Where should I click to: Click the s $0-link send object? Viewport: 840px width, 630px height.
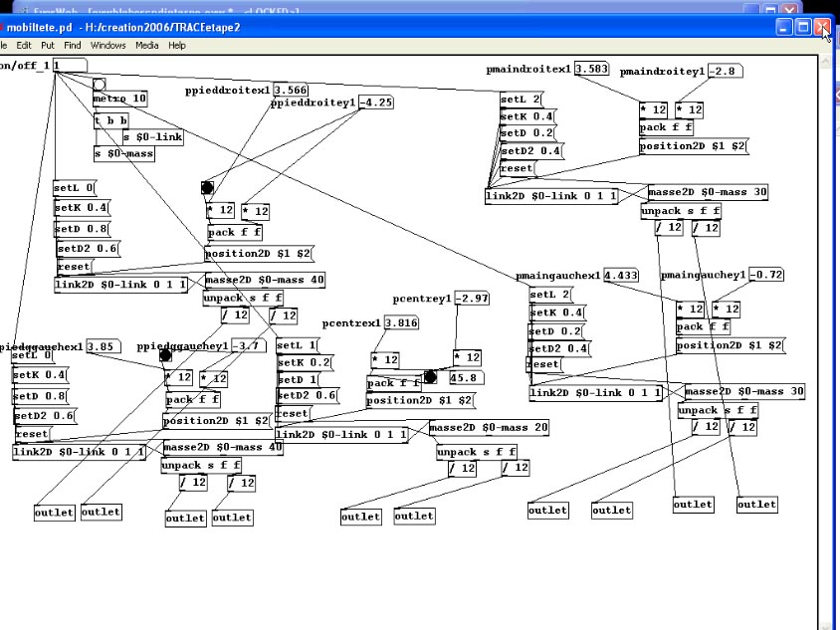pyautogui.click(x=152, y=136)
